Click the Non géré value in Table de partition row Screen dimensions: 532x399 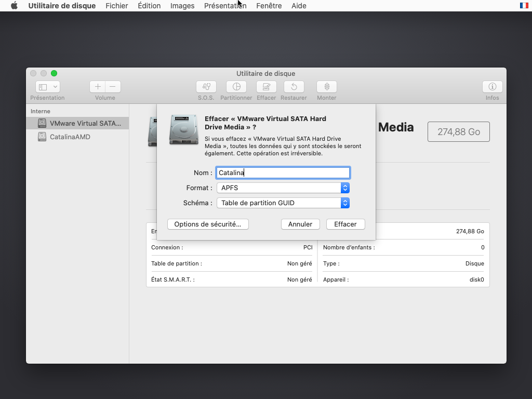pos(300,263)
